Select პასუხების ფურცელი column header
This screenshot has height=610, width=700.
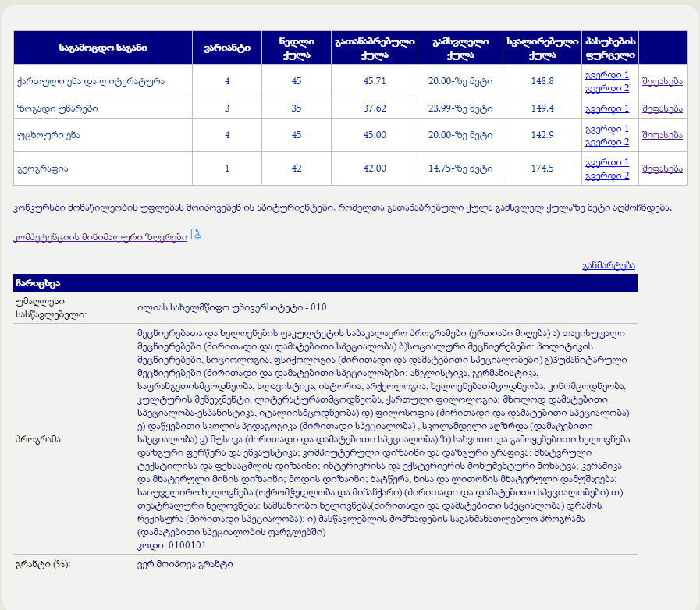coord(610,48)
